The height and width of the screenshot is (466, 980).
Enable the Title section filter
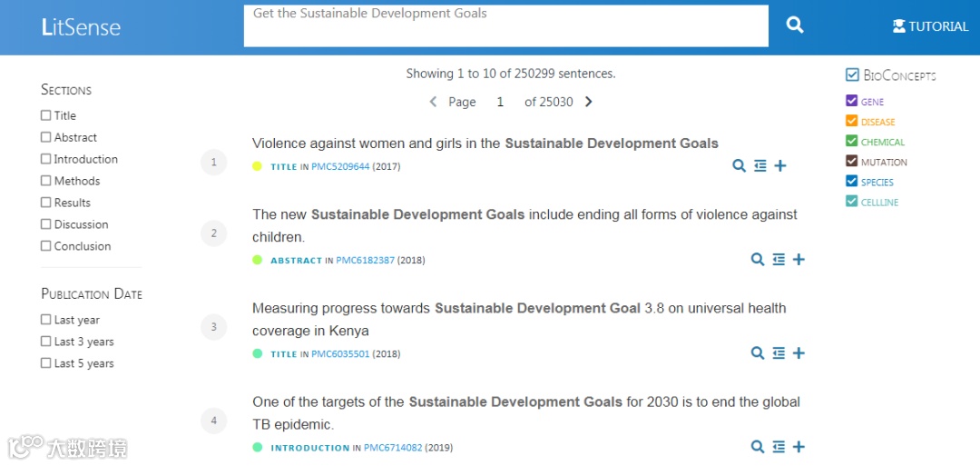pyautogui.click(x=46, y=115)
